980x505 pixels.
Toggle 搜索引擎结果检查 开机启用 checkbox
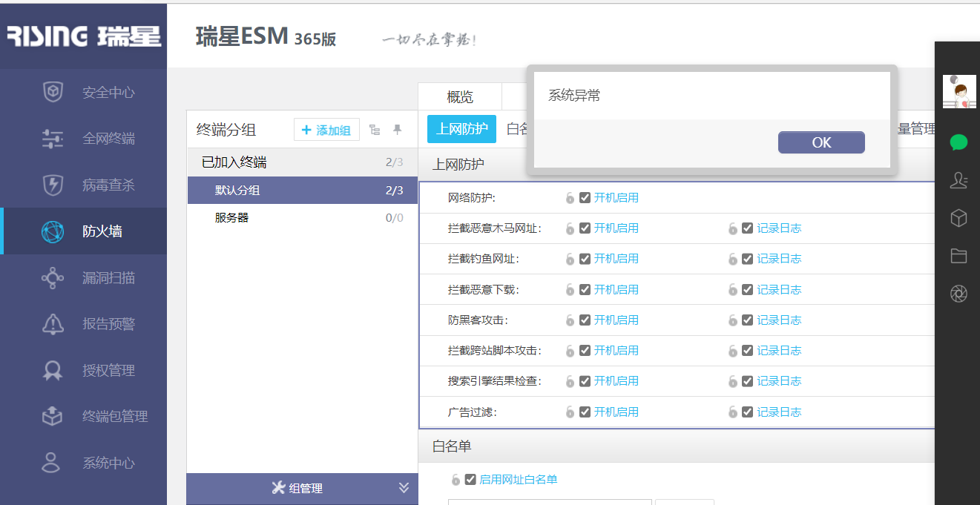pos(585,381)
